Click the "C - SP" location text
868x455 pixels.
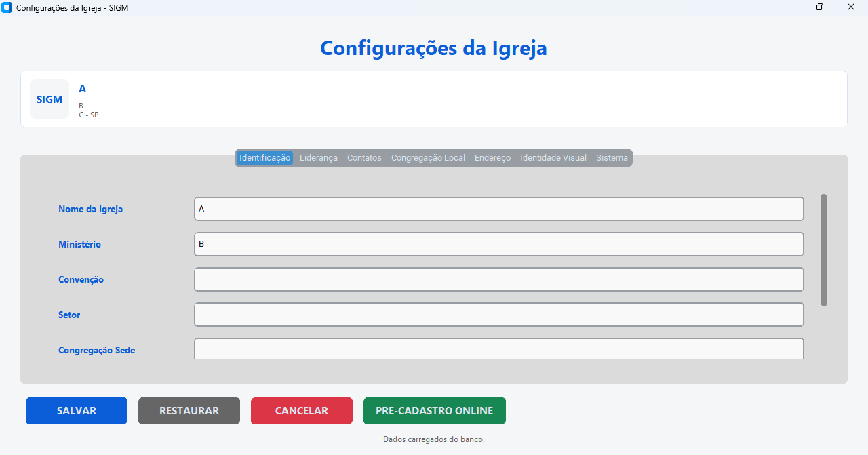89,115
